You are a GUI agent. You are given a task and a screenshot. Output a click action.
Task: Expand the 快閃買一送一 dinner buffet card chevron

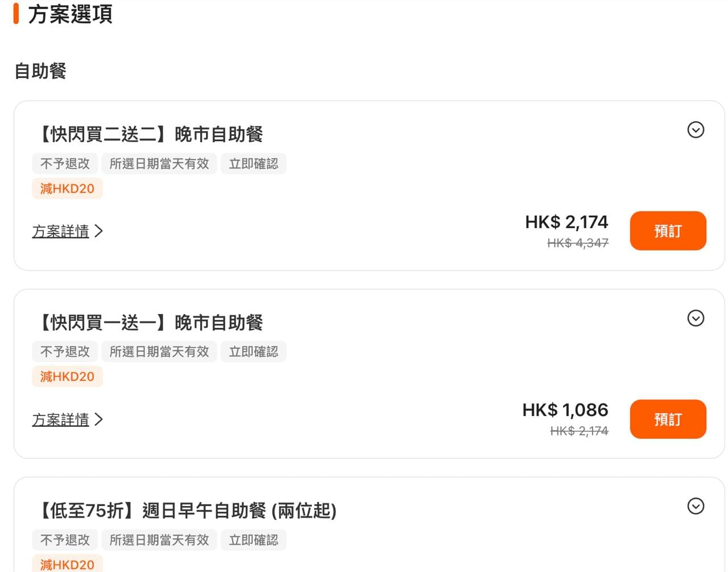tap(696, 318)
